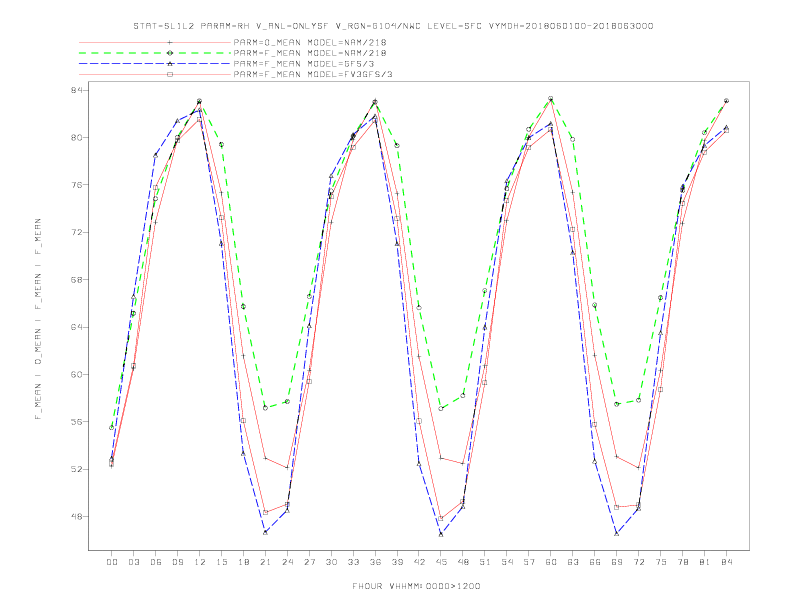
Task: Click x-axis forecast hour label 00
Action: click(112, 562)
